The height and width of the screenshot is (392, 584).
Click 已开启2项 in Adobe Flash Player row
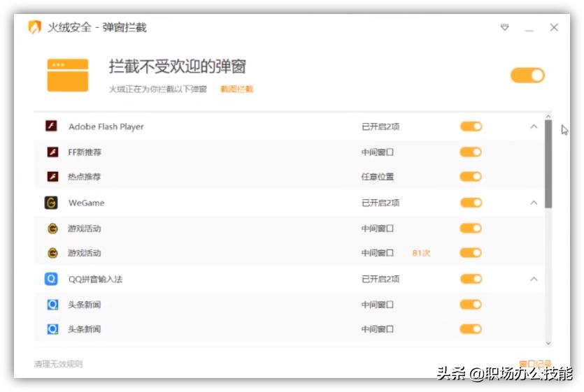click(x=380, y=126)
